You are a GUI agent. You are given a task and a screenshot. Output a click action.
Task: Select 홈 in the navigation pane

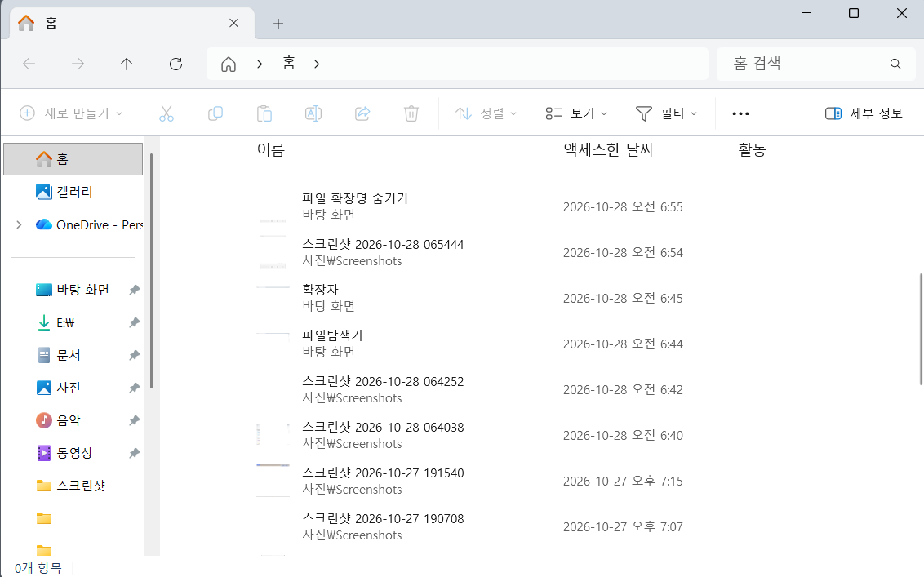pos(73,159)
